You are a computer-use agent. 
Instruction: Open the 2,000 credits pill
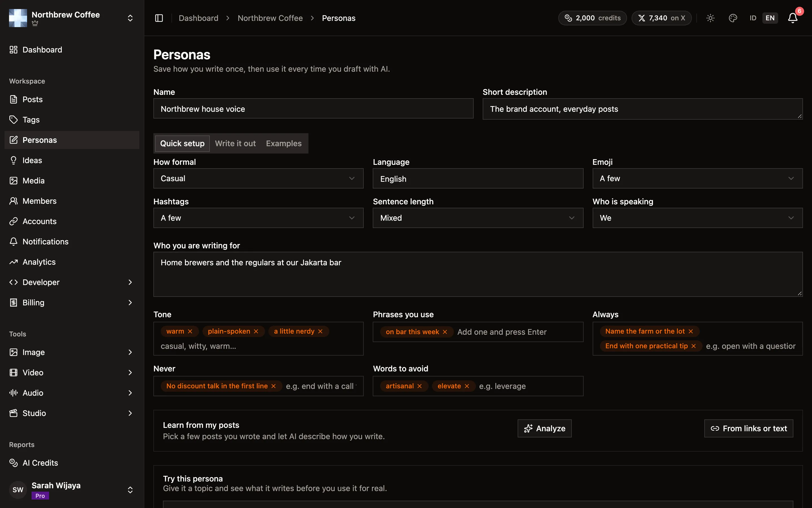pos(592,18)
